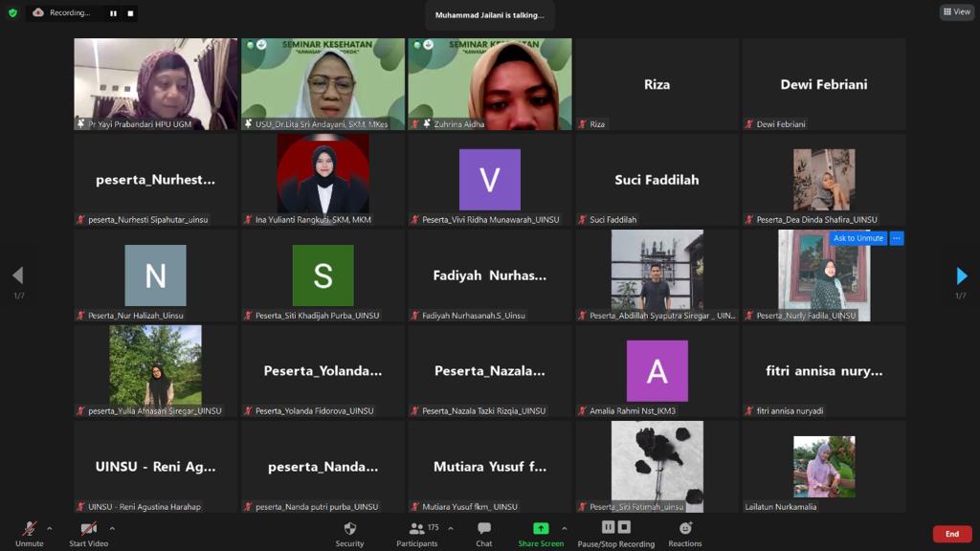Viewport: 980px width, 551px height.
Task: Select Dr. Lita Sri Andayani video tile
Action: [323, 84]
